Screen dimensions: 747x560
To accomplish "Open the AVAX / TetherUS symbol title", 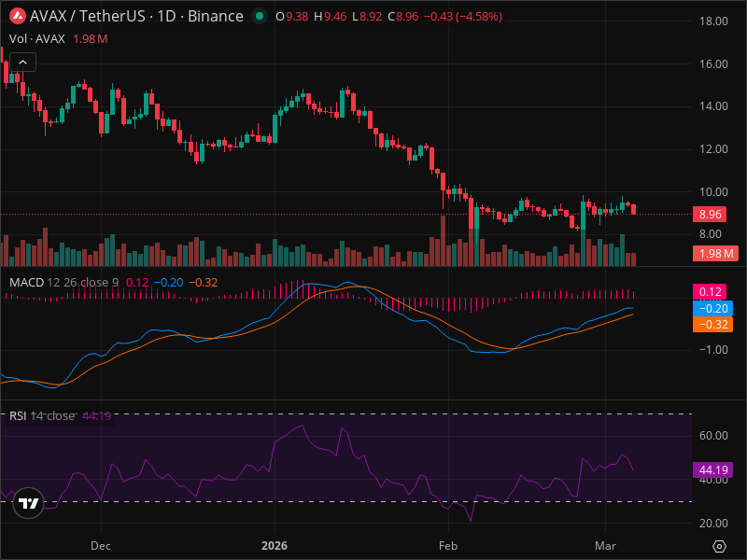I will coord(136,16).
